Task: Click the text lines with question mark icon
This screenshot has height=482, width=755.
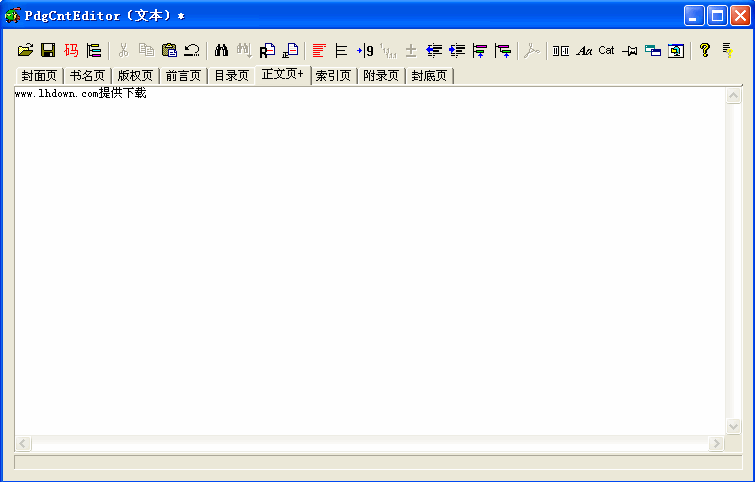Action: 728,50
